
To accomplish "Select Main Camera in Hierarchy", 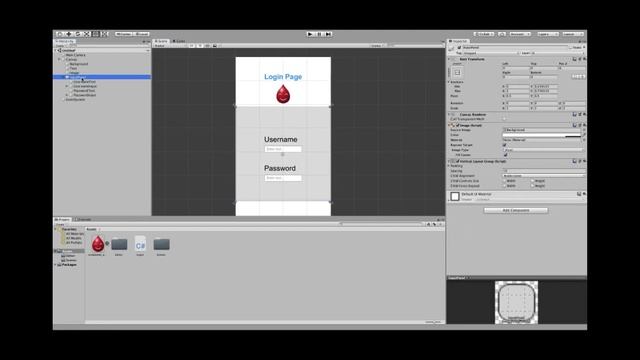I will tap(76, 55).
